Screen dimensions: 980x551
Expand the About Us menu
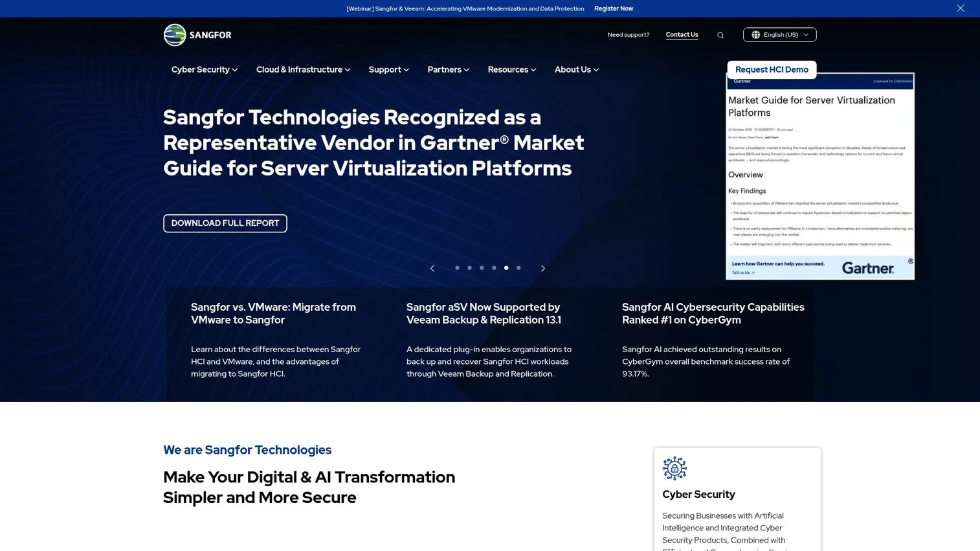[x=577, y=70]
